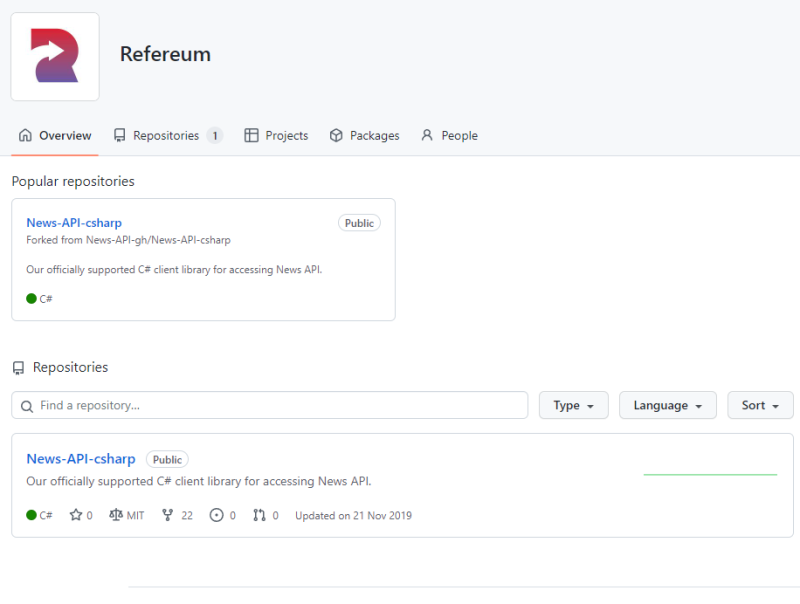Click the pull requests icon
This screenshot has height=604, width=800.
click(x=259, y=515)
